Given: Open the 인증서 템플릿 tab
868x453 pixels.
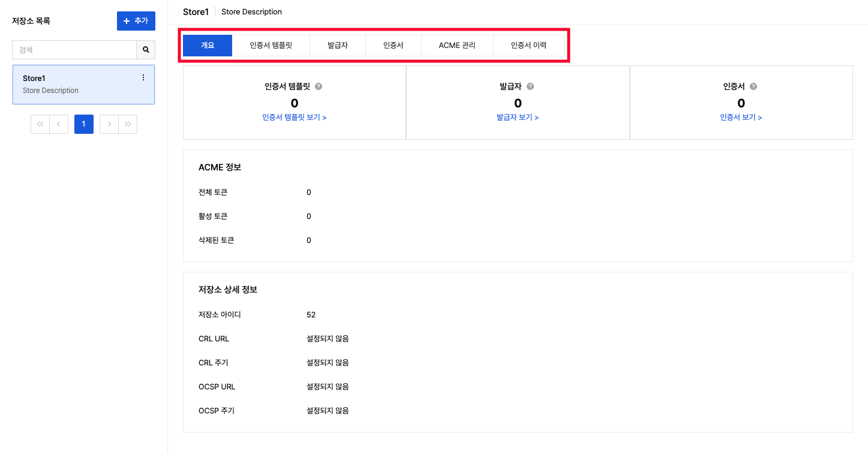Looking at the screenshot, I should [x=271, y=45].
